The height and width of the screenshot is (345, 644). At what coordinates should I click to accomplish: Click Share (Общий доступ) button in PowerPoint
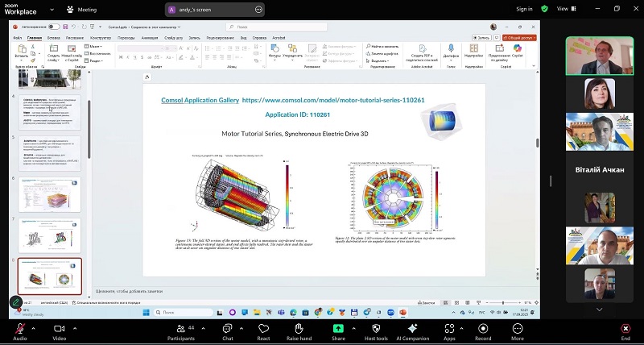point(519,37)
